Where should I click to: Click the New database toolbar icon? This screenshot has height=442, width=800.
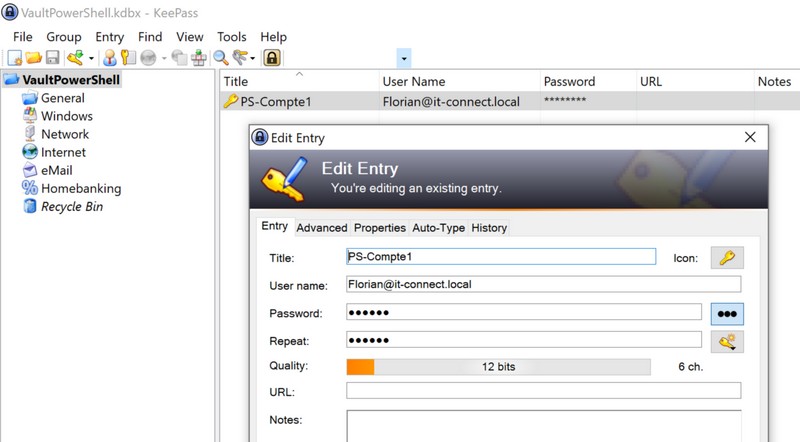point(15,58)
